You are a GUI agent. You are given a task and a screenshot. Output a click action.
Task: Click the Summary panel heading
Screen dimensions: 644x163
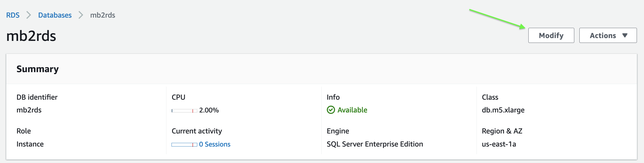click(38, 69)
